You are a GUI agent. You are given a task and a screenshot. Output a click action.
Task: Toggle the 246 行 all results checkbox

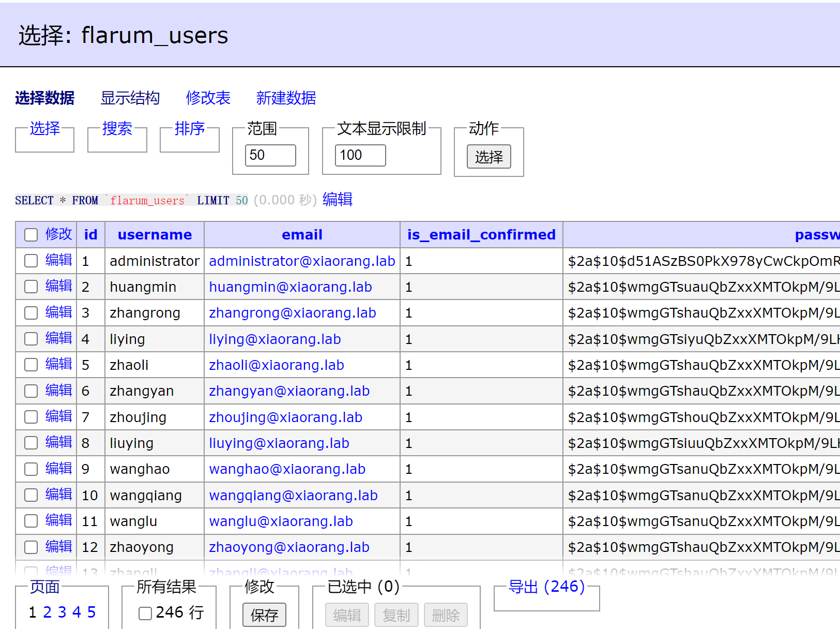pyautogui.click(x=145, y=613)
